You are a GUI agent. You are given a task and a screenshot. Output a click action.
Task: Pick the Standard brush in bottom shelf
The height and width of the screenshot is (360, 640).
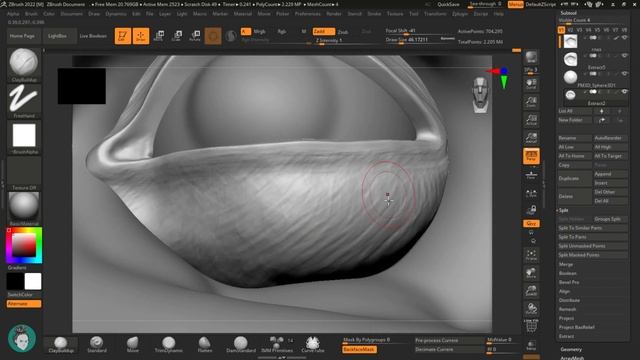[97, 345]
